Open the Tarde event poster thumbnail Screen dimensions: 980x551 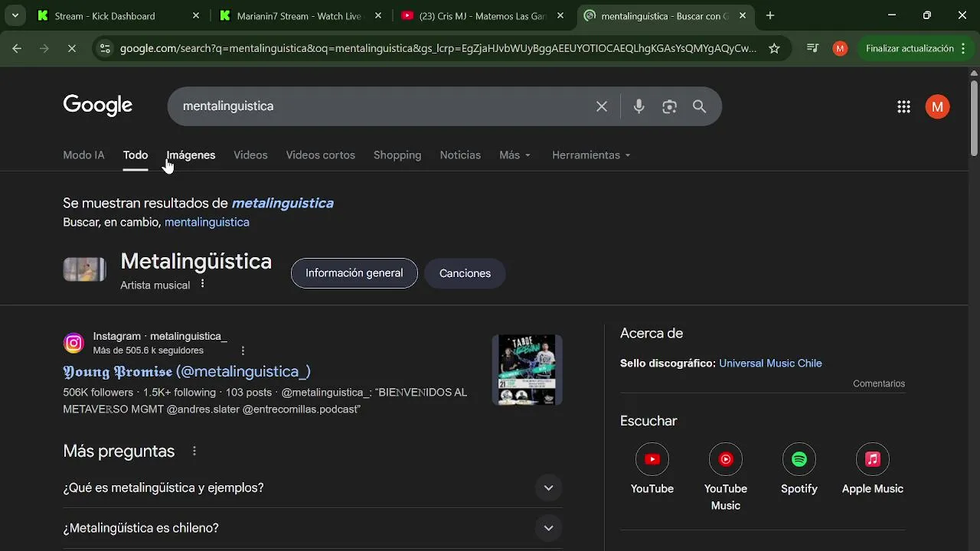pyautogui.click(x=527, y=370)
